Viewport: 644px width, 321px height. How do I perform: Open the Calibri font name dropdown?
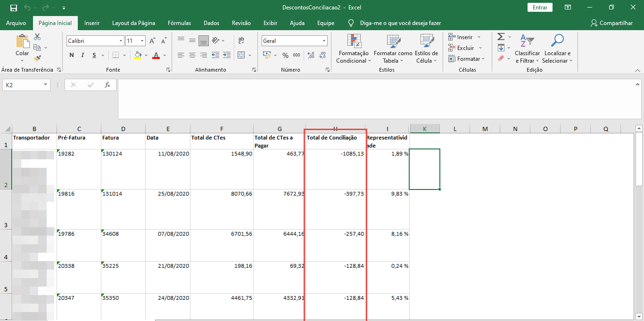coord(121,41)
